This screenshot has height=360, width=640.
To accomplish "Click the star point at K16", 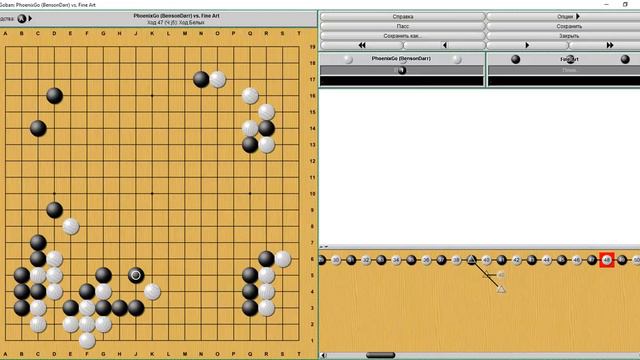I will tap(152, 96).
